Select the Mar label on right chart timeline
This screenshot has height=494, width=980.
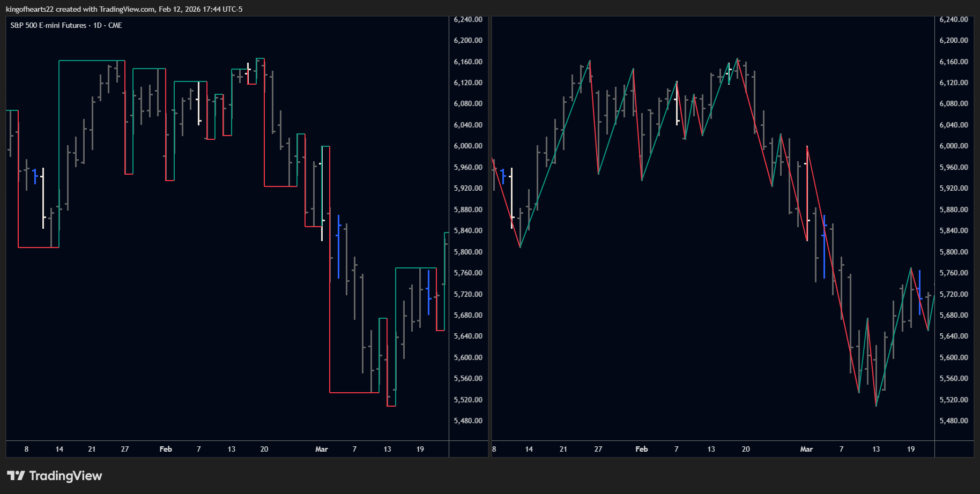pyautogui.click(x=806, y=449)
